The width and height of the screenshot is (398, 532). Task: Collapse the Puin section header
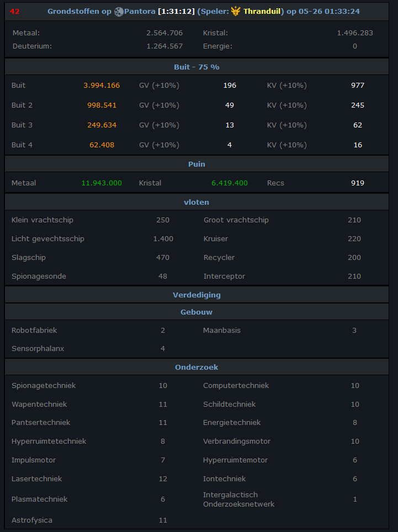197,164
